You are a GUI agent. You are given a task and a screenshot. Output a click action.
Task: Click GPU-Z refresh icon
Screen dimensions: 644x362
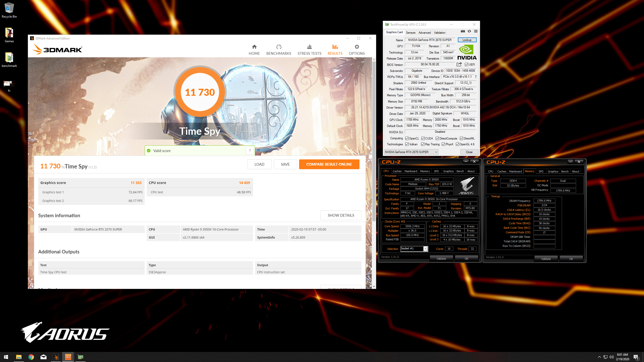pos(469,31)
